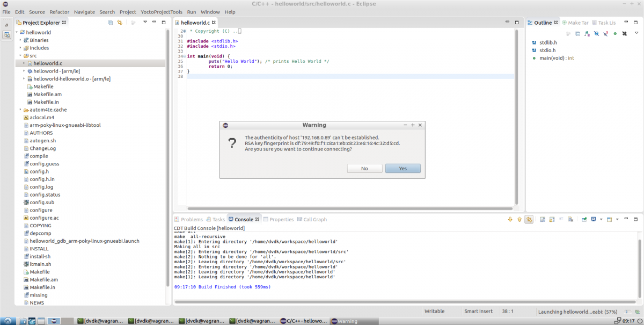
Task: Click the C/C++ perspective icon at left
Action: point(7,35)
